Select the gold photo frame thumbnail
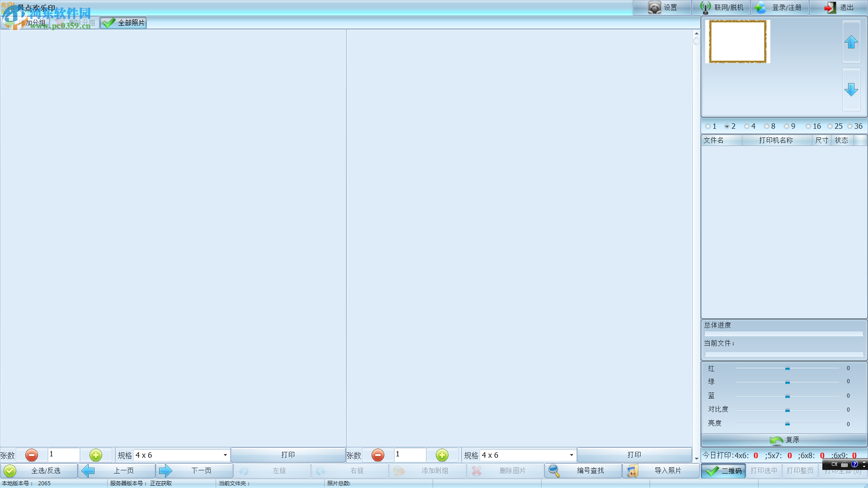Viewport: 868px width, 488px height. click(737, 42)
